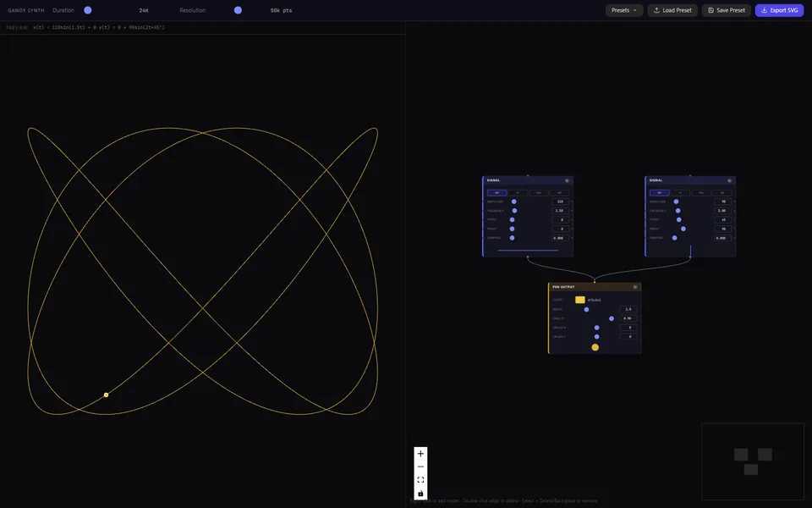
Task: Click the phase value field showing 45
Action: point(723,220)
